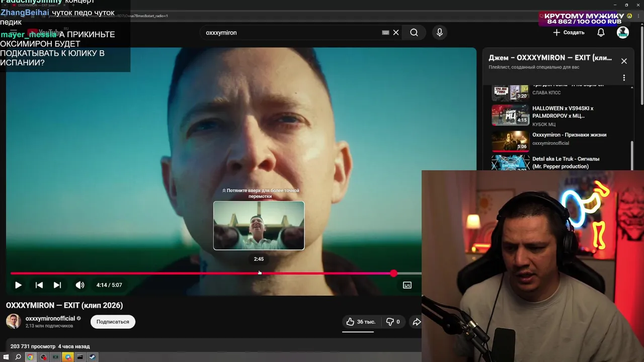Click the magnifier search button
Image resolution: width=644 pixels, height=362 pixels.
click(x=414, y=33)
